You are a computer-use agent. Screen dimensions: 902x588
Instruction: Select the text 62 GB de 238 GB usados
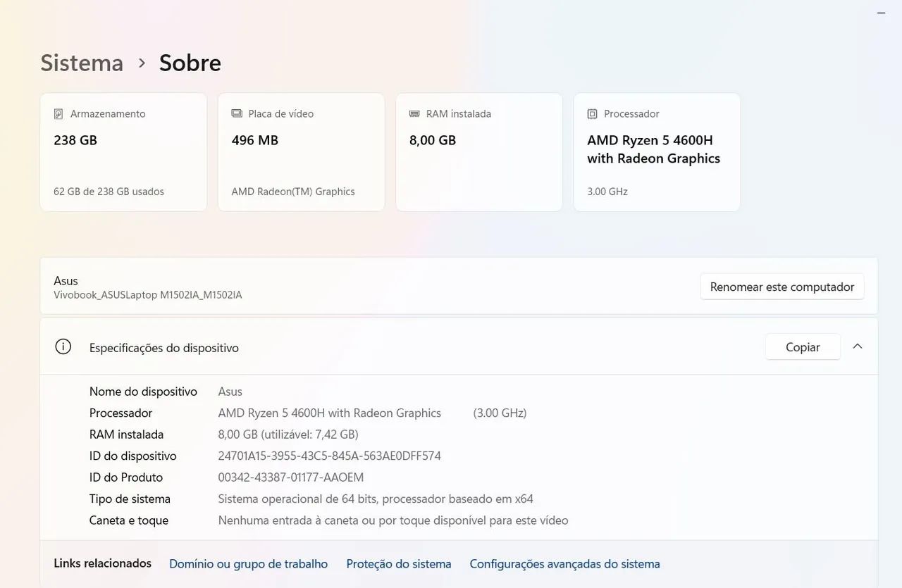tap(109, 192)
